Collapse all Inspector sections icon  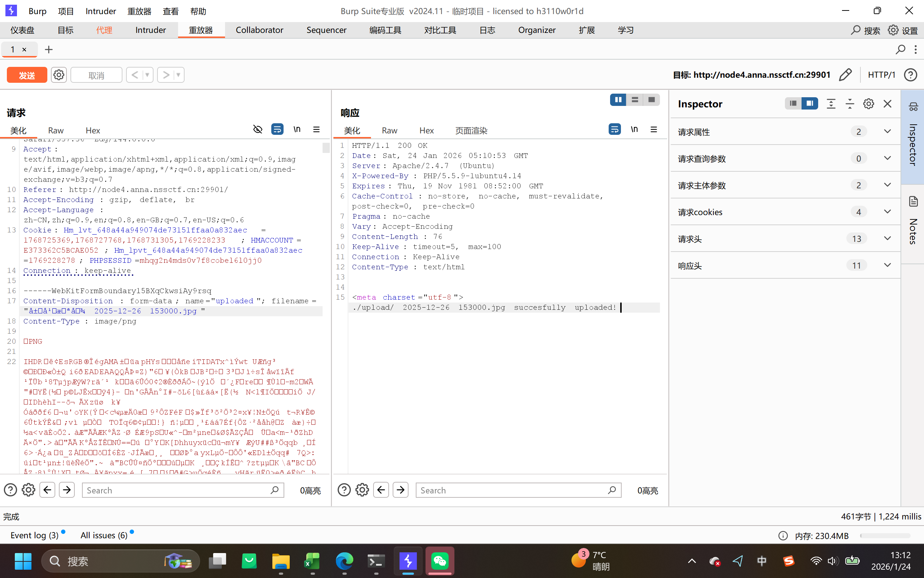pos(850,104)
